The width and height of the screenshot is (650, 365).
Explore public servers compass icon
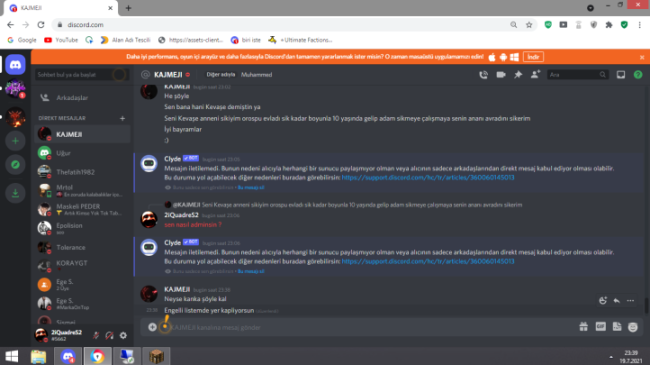(x=15, y=165)
